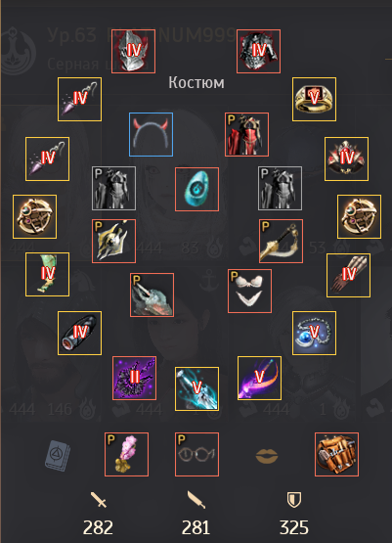
Task: Click the purple awakening weapon V slot
Action: pos(259,379)
